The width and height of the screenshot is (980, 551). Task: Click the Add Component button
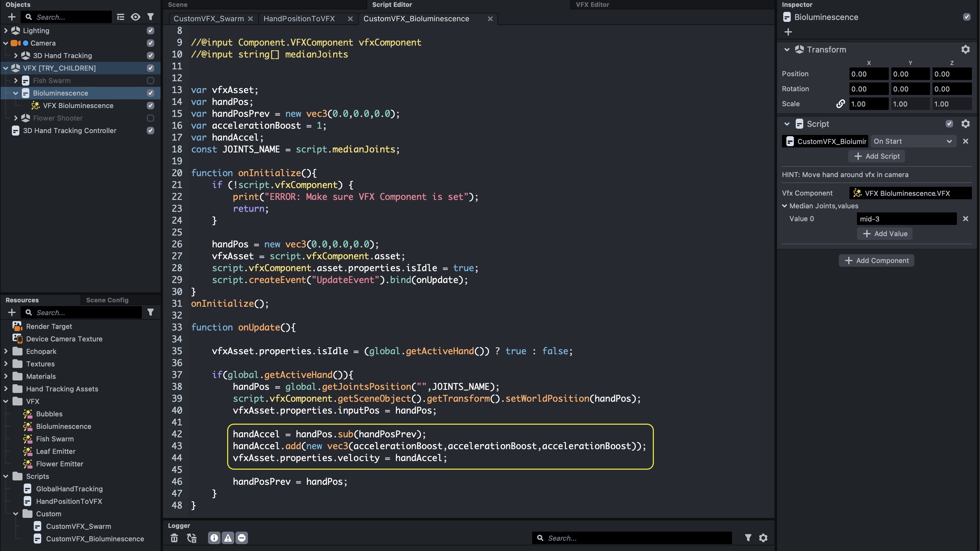click(x=877, y=261)
